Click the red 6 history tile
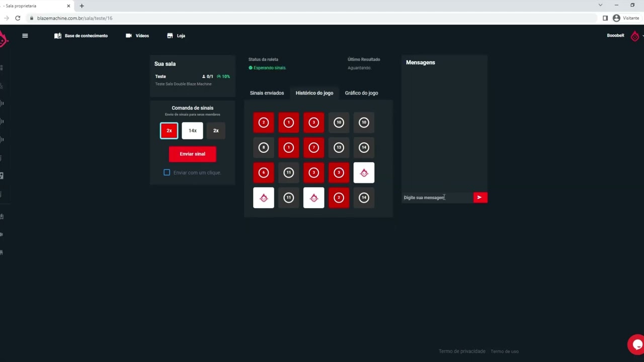This screenshot has height=362, width=644. (264, 172)
